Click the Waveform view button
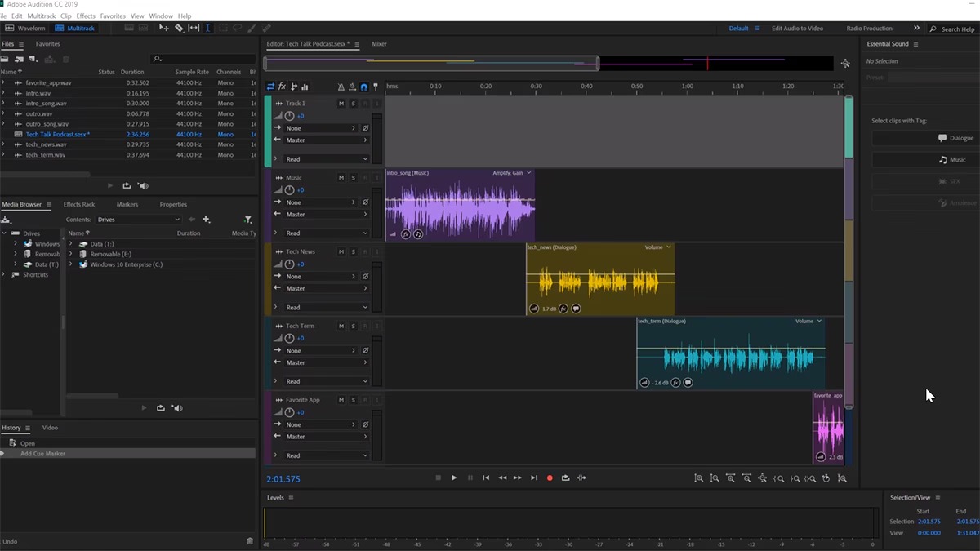This screenshot has height=551, width=980. [26, 28]
